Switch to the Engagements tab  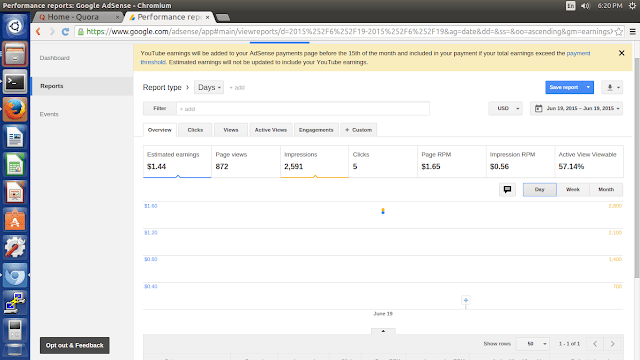[x=316, y=130]
